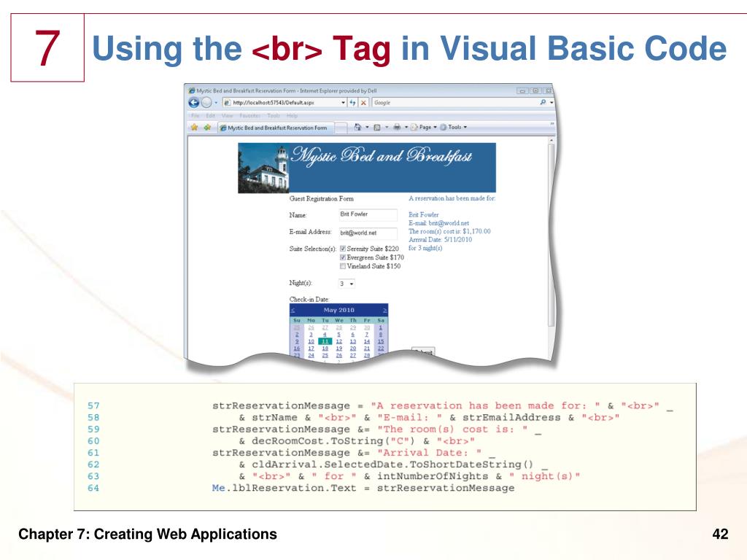
Task: Select May 3 in the calendar
Action: coord(311,335)
